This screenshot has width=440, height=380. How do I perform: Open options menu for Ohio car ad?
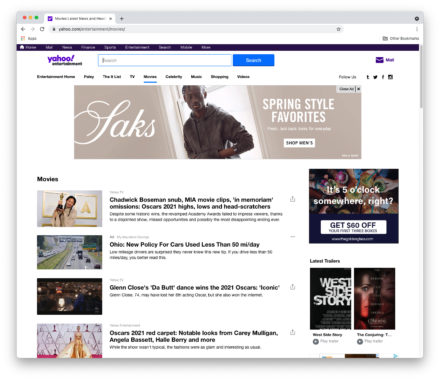pyautogui.click(x=292, y=237)
